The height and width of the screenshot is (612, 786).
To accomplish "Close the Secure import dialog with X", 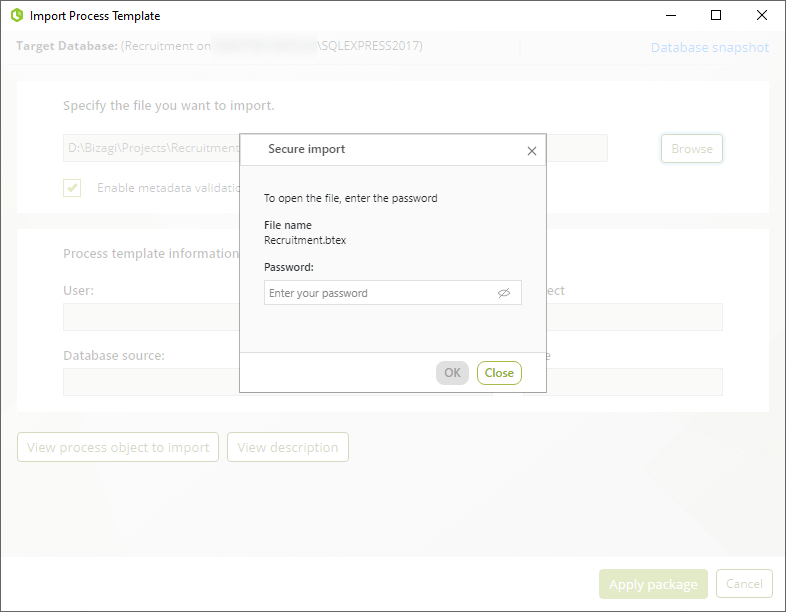I will point(532,151).
